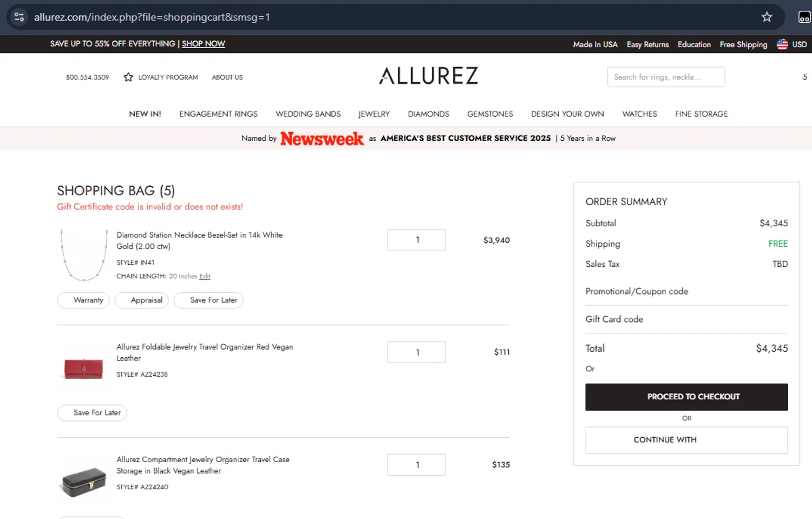Open the Allurez logo homepage link
Viewport: 812px width, 519px height.
pyautogui.click(x=428, y=76)
